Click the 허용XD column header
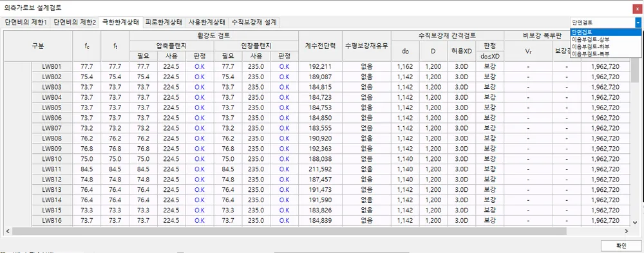 click(461, 51)
